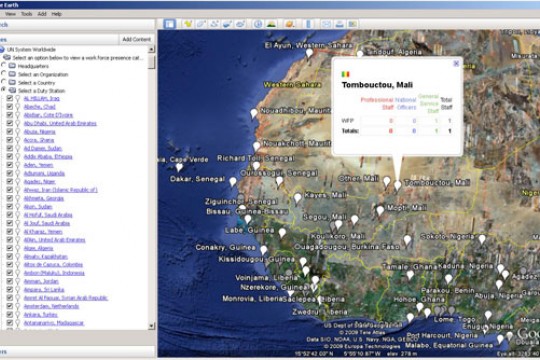Screen dimensions: 540x360
Task: Click the Al Hofuf, Saudi Arabia entry
Action: click(48, 215)
